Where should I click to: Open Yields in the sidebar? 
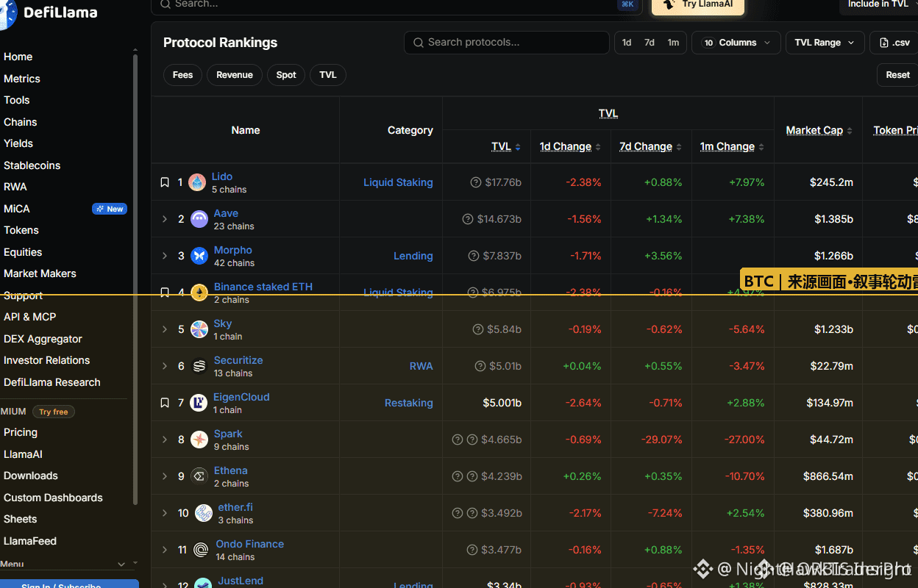18,143
